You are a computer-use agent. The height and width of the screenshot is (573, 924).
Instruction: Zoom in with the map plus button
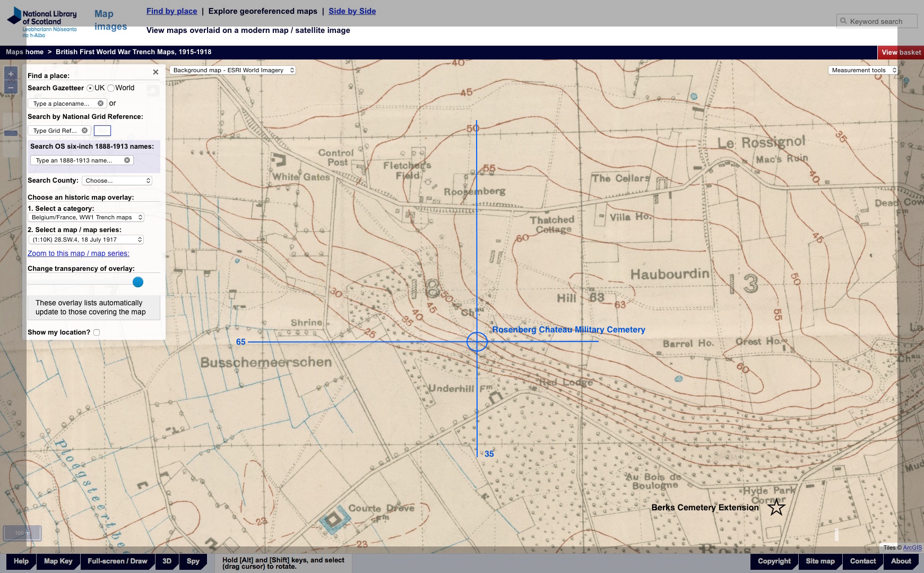(11, 74)
